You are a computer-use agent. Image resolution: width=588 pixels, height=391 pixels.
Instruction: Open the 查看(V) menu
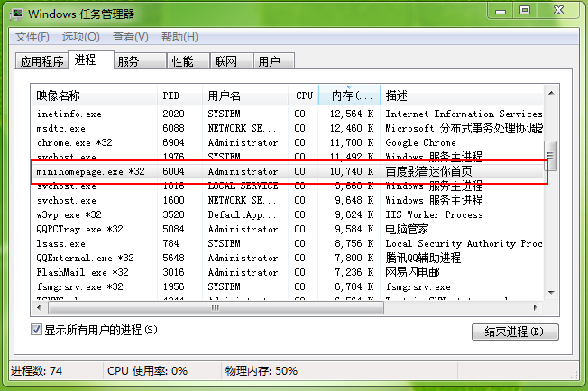pyautogui.click(x=131, y=37)
